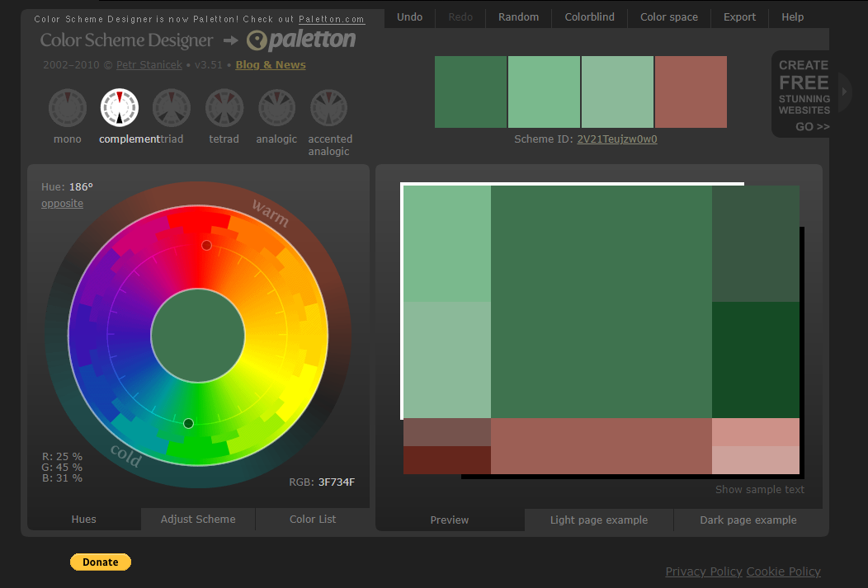Expand the side ad panel arrow
The width and height of the screenshot is (868, 588).
845,92
